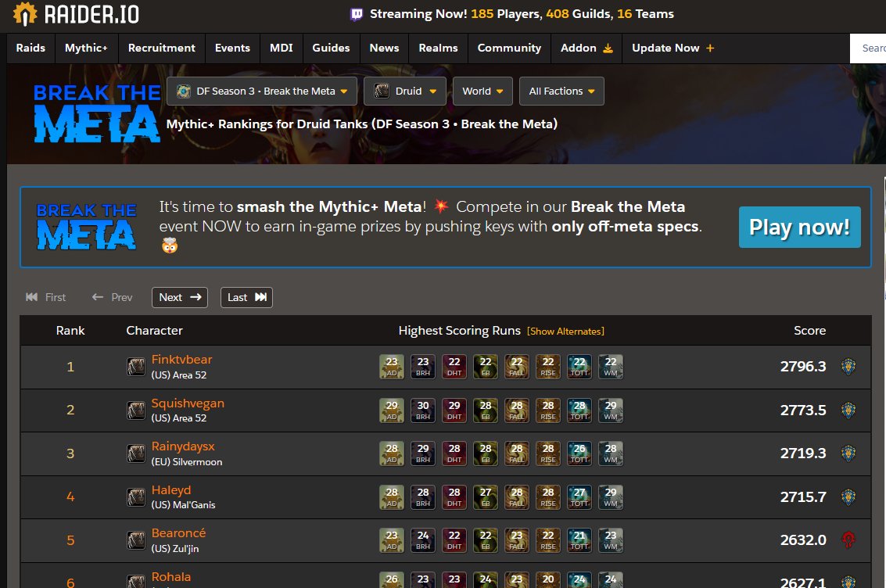Expand the World region dropdown

482,91
